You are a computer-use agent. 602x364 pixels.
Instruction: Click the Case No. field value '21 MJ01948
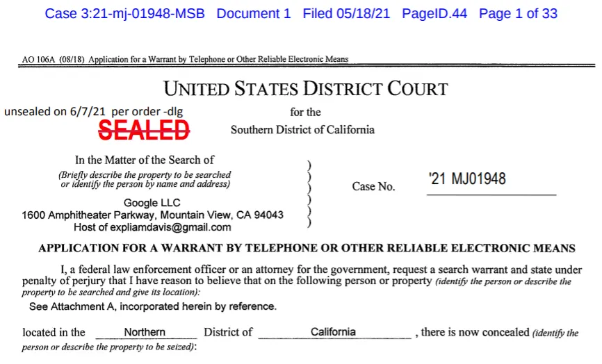tap(467, 179)
